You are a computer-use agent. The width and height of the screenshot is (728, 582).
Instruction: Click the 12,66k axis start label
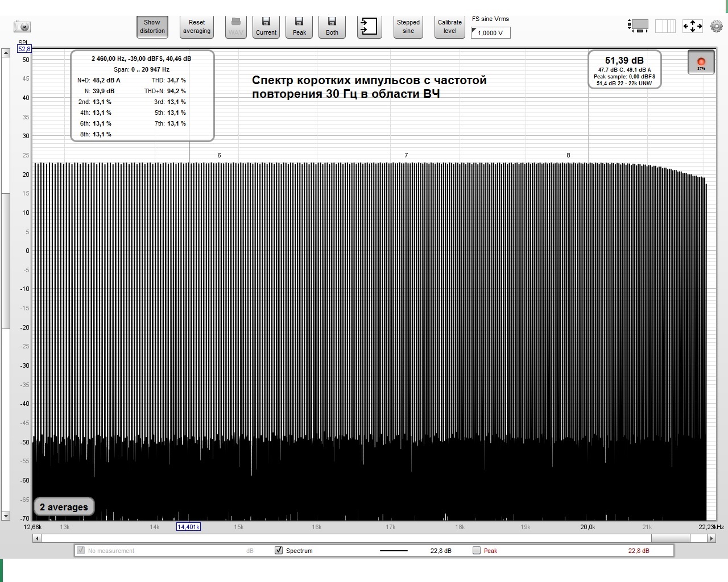click(x=32, y=527)
